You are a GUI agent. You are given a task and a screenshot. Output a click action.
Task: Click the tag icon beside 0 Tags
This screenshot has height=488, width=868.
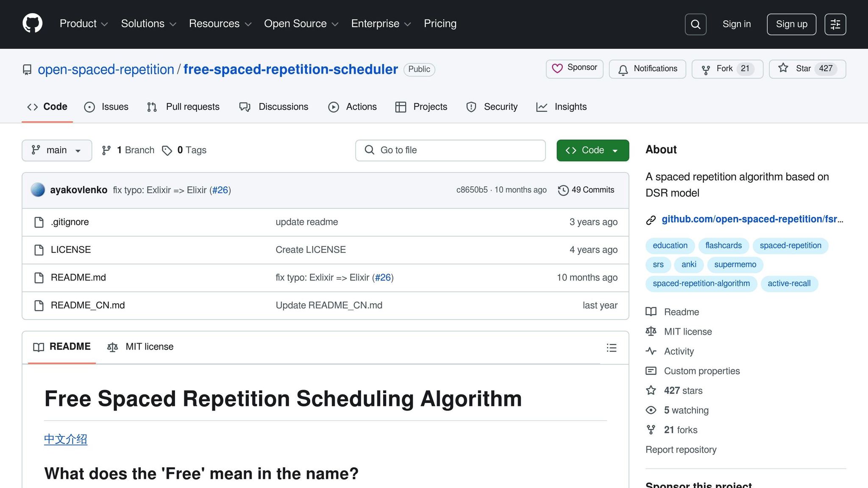pyautogui.click(x=167, y=150)
